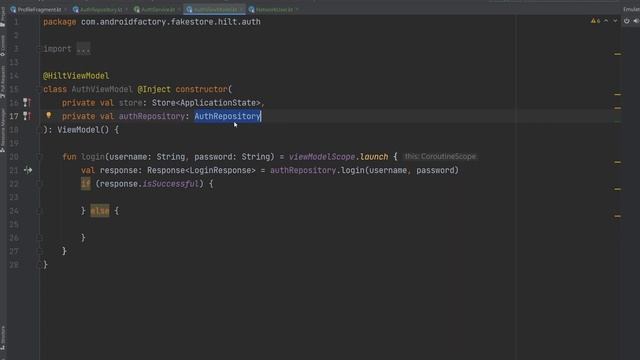
Task: Collapse the if block on line 22
Action: pos(40,184)
